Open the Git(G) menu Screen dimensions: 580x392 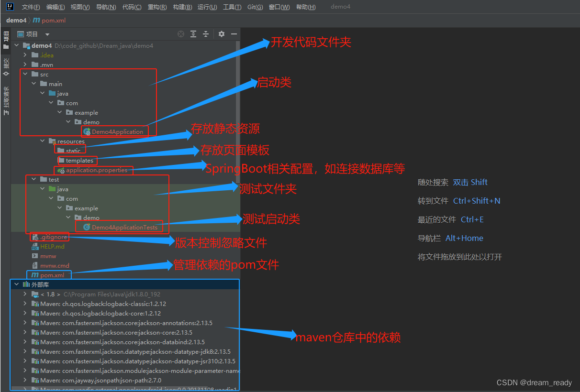click(x=255, y=7)
